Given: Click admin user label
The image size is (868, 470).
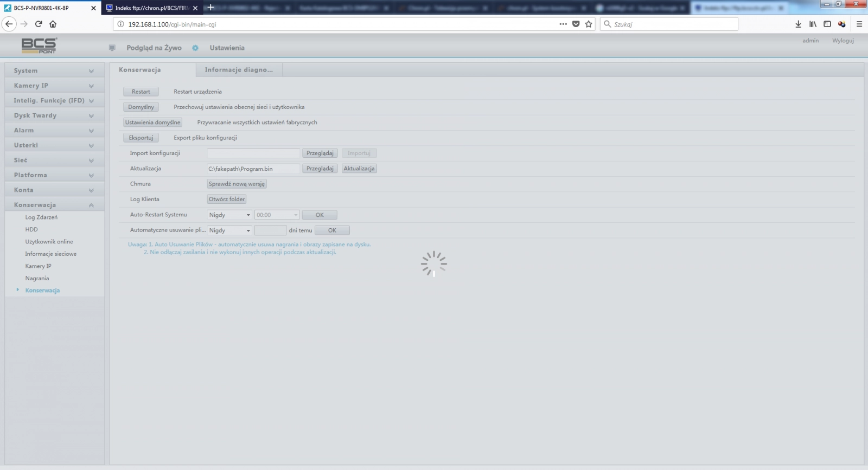Looking at the screenshot, I should [810, 41].
